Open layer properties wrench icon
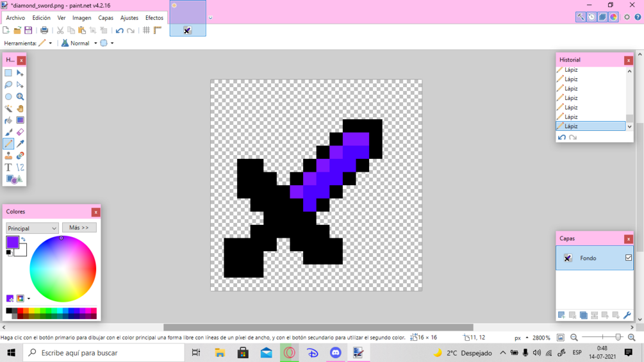This screenshot has width=644, height=362. tap(627, 315)
